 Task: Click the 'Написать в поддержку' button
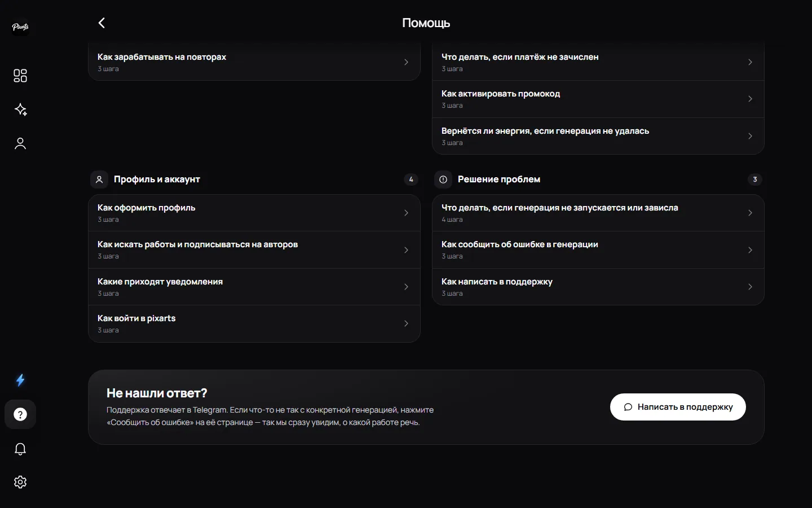pyautogui.click(x=678, y=407)
